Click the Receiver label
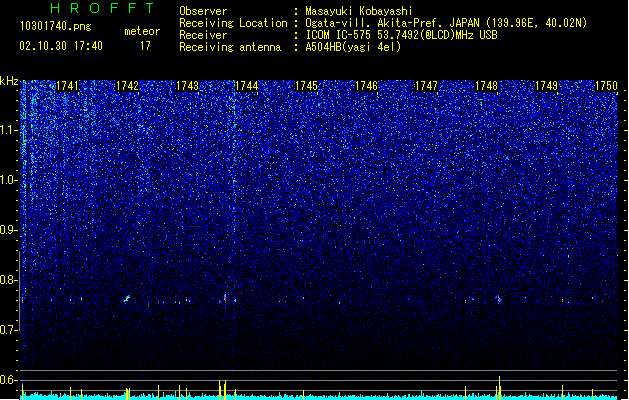Image resolution: width=629 pixels, height=400 pixels. click(203, 35)
